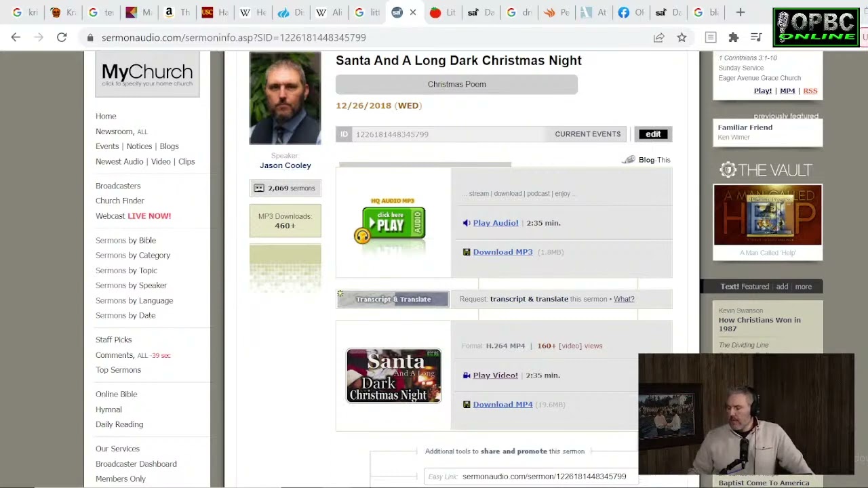Viewport: 868px width, 488px height.
Task: Open Hymnal link in the sidebar
Action: click(108, 409)
